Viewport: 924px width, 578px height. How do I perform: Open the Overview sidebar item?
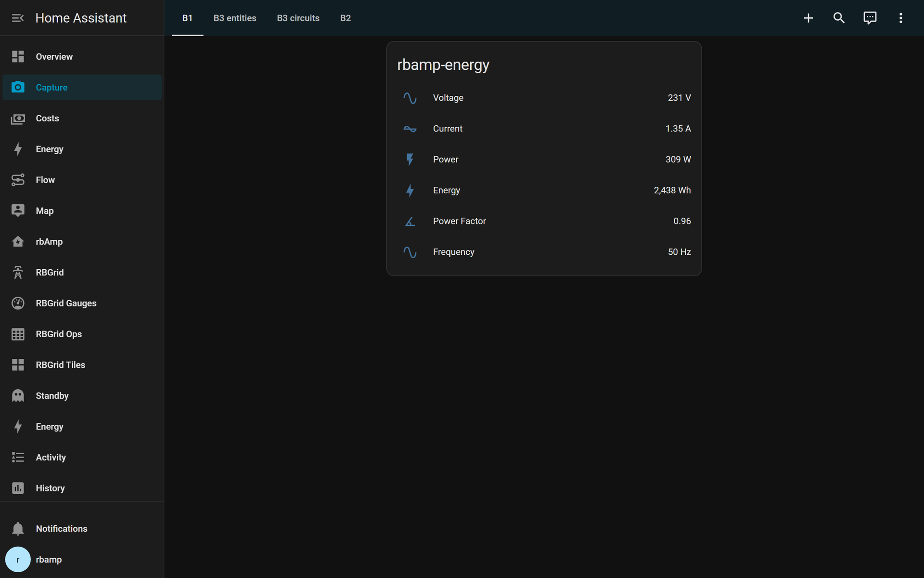(x=82, y=57)
